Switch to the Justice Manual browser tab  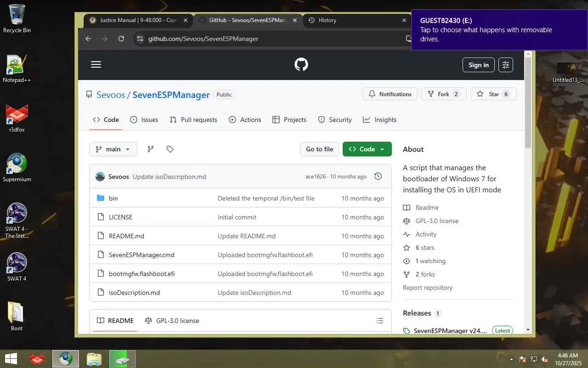click(138, 20)
